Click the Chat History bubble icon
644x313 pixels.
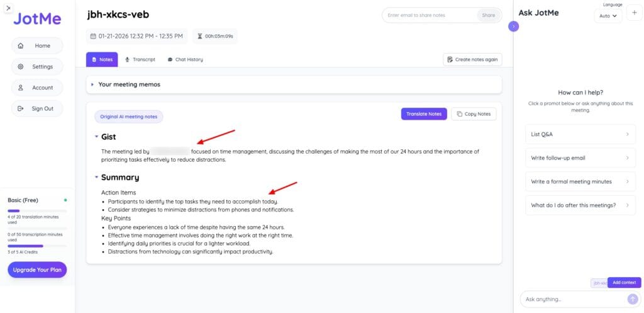pos(170,59)
